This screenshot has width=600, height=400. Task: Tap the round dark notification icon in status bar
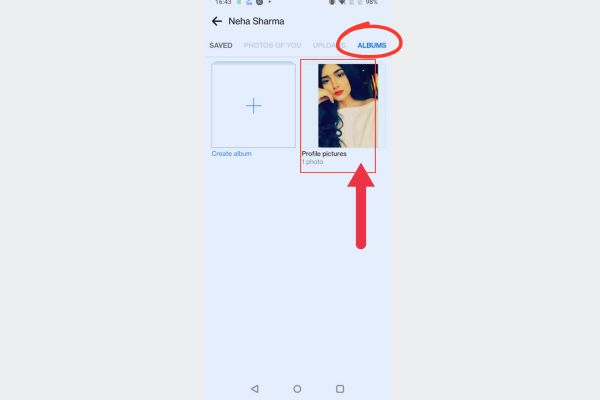tap(259, 2)
